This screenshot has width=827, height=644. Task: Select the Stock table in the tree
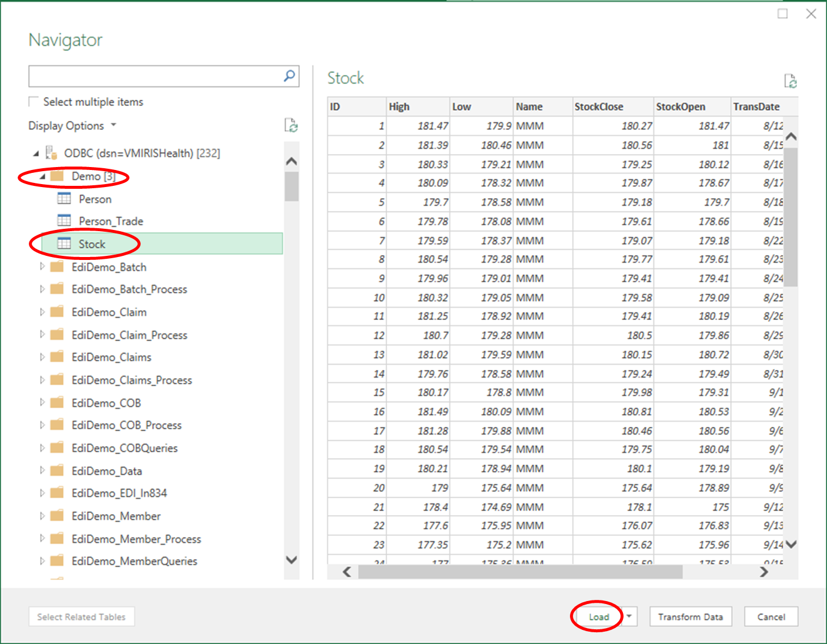pyautogui.click(x=92, y=244)
